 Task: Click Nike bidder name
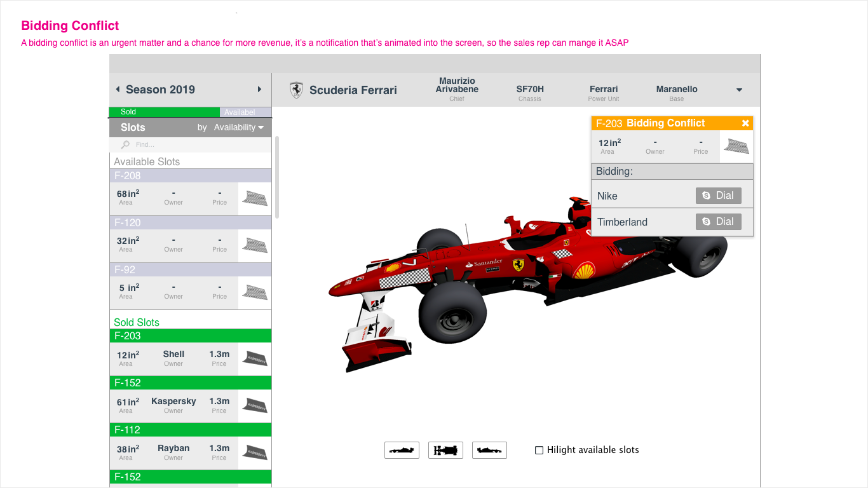coord(607,196)
